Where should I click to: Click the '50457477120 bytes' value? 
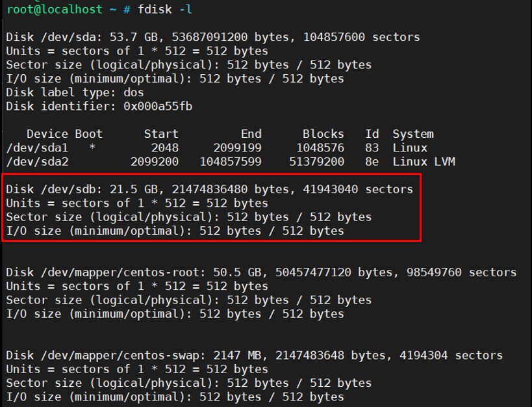click(334, 272)
